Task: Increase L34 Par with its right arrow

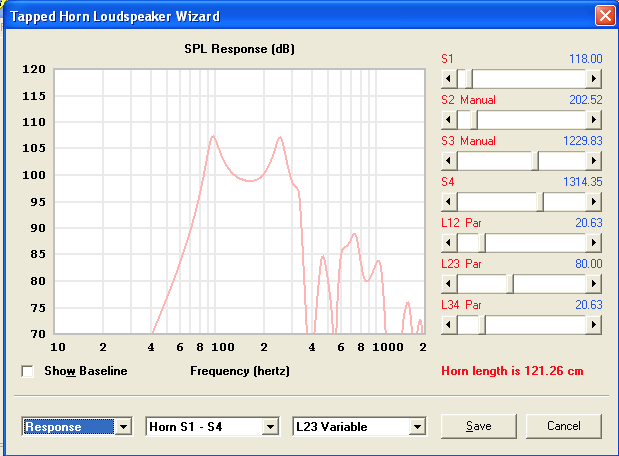Action: point(593,325)
